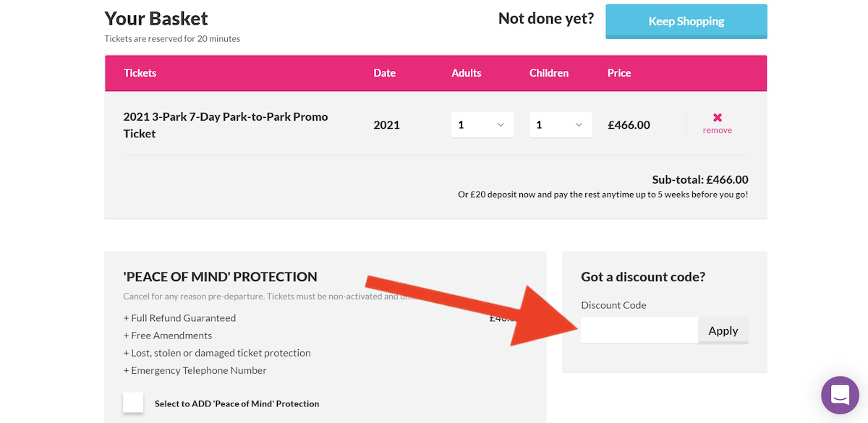Open the Children quantity dropdown
The image size is (868, 423).
tap(561, 124)
